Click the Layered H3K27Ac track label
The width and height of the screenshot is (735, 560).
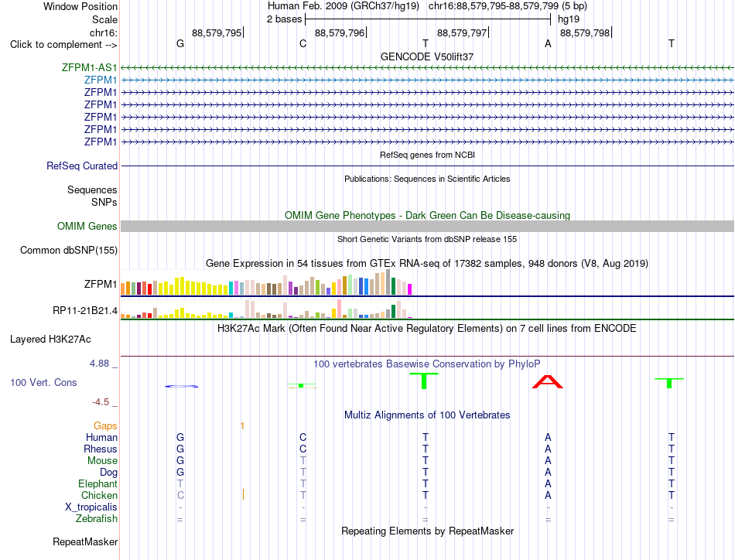50,340
